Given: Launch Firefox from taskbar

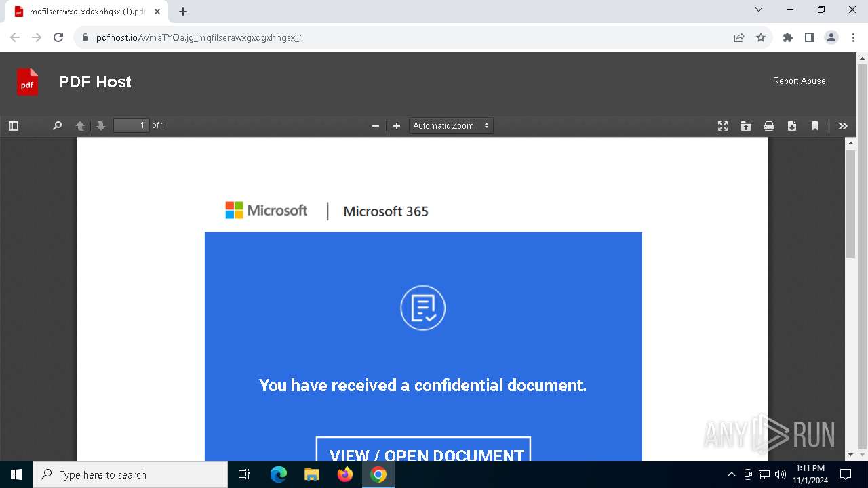Looking at the screenshot, I should pyautogui.click(x=345, y=474).
